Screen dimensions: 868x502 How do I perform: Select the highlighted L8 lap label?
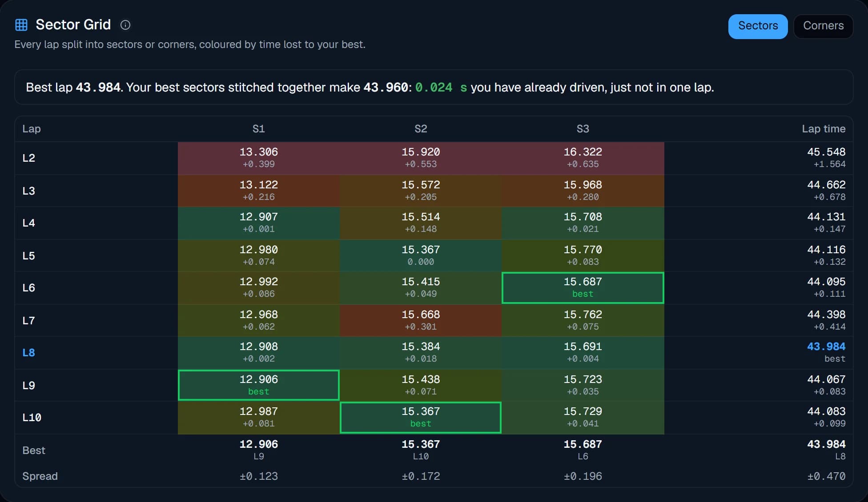pos(29,353)
